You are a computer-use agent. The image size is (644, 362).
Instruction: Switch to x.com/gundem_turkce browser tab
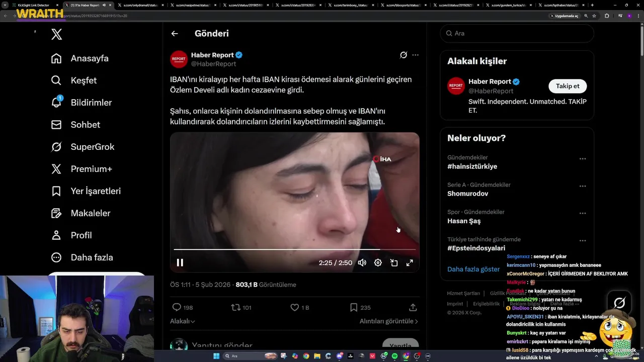coord(509,5)
